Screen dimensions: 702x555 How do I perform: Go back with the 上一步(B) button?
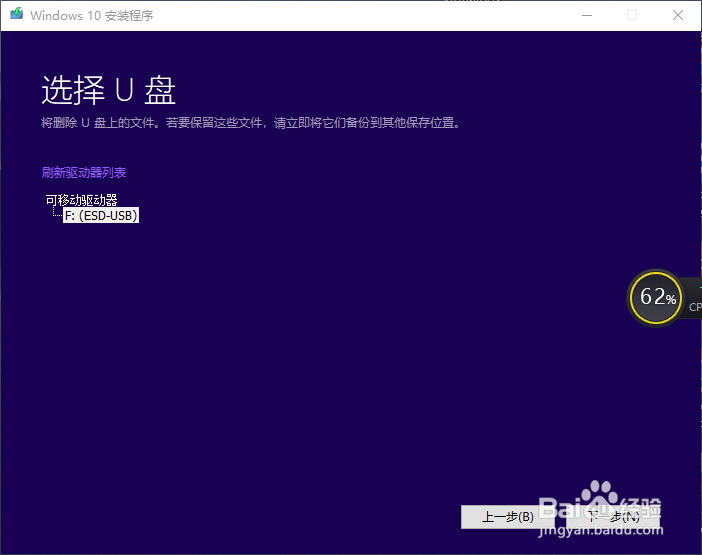tap(508, 517)
